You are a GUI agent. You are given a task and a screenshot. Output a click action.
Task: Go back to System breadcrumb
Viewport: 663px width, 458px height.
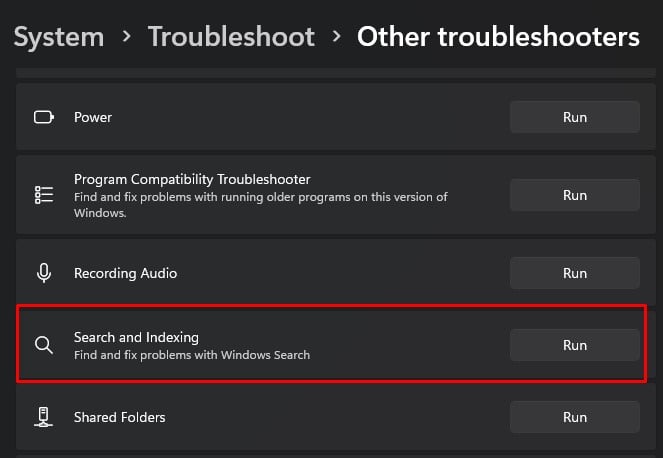(x=58, y=37)
